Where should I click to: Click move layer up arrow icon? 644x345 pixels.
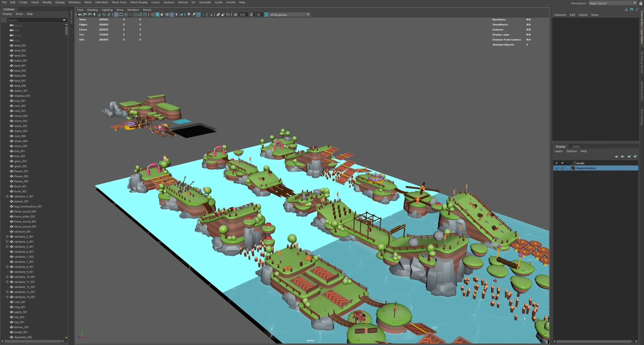[617, 156]
